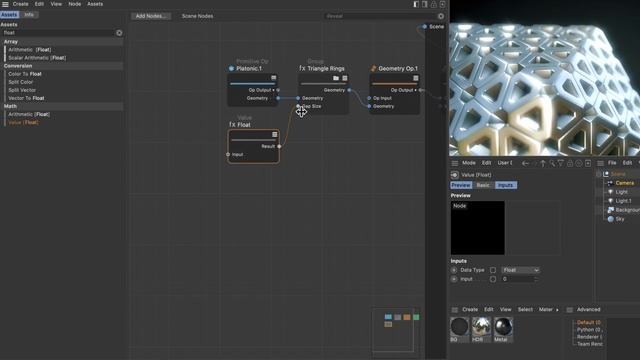Select Value [Float] under Math
The height and width of the screenshot is (360, 640).
tap(23, 122)
